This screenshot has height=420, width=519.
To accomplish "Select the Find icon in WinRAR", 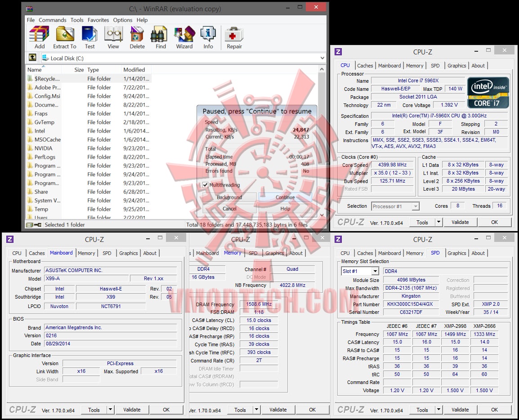I will tap(160, 34).
